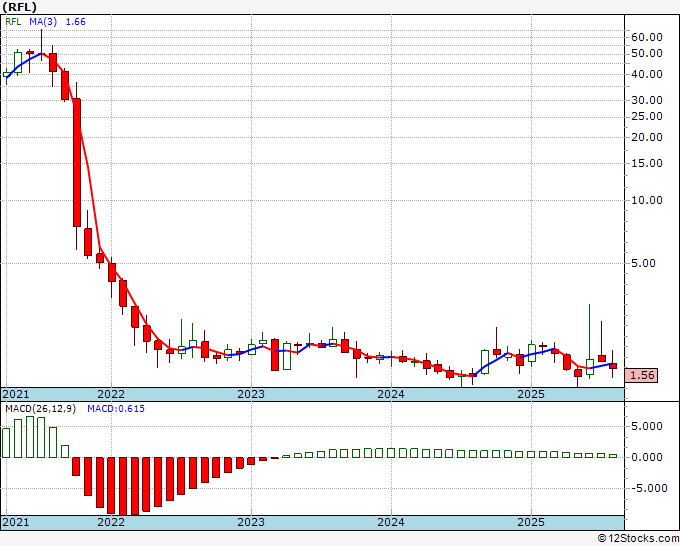Click the 50.00 price axis label

pyautogui.click(x=647, y=53)
